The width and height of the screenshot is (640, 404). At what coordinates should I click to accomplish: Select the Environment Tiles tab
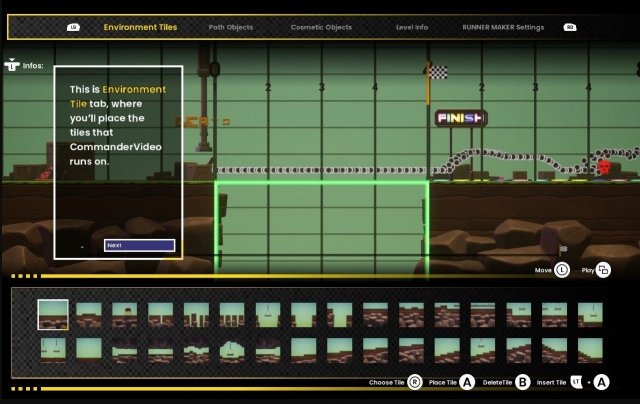140,27
